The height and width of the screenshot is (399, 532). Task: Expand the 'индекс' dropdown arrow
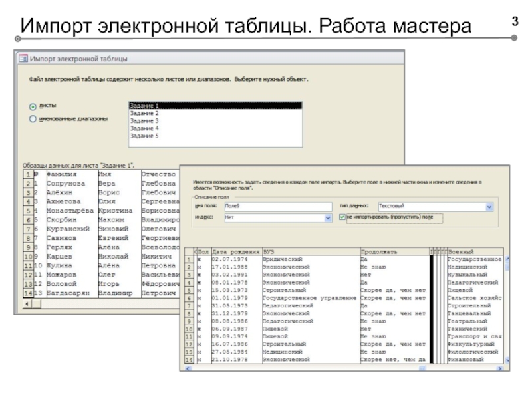click(327, 217)
